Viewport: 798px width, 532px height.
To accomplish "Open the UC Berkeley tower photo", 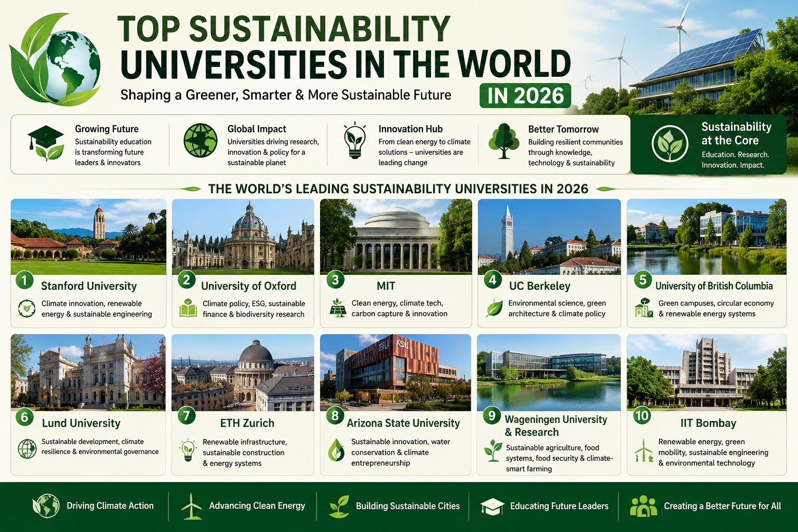I will tap(549, 236).
